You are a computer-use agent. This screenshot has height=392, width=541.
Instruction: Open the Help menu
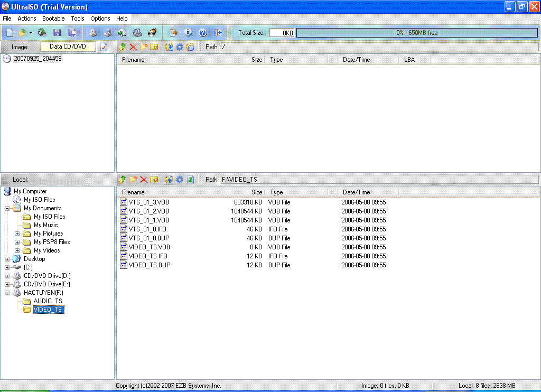122,18
